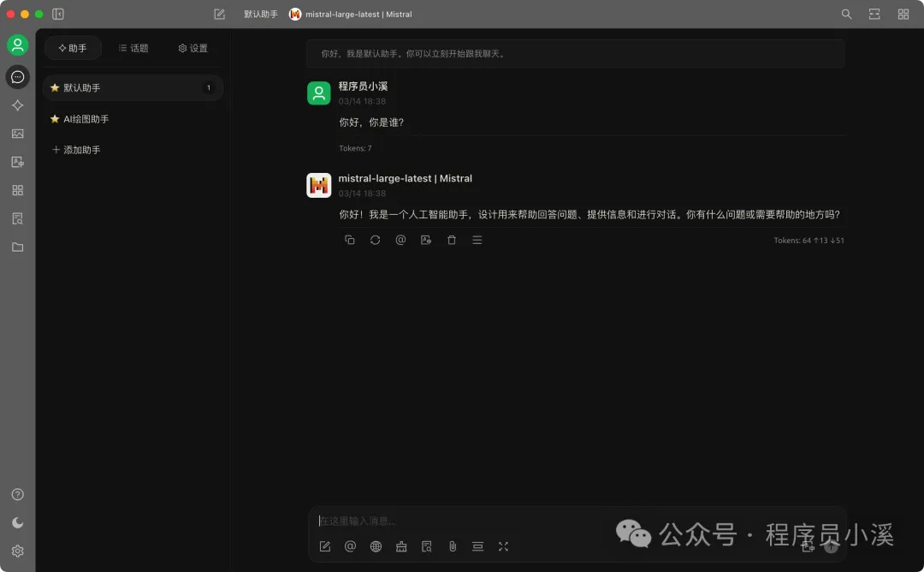Copy the Mistral reply message
This screenshot has height=572, width=924.
(x=349, y=240)
